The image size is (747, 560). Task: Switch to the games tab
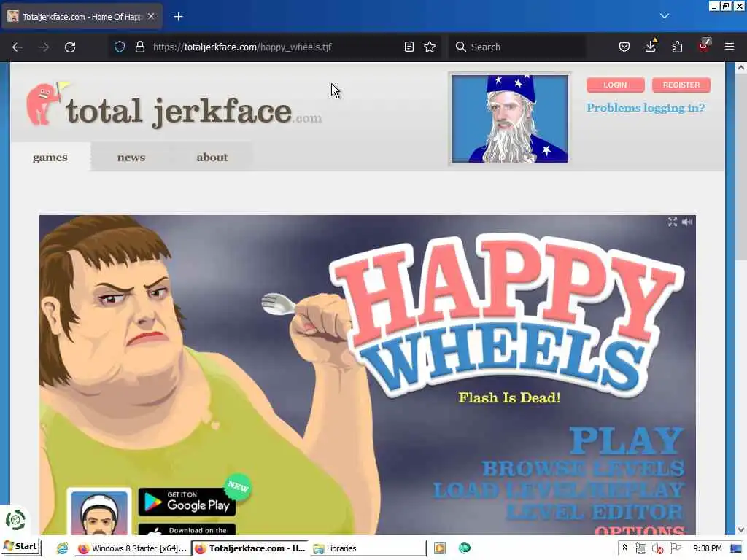(x=50, y=157)
